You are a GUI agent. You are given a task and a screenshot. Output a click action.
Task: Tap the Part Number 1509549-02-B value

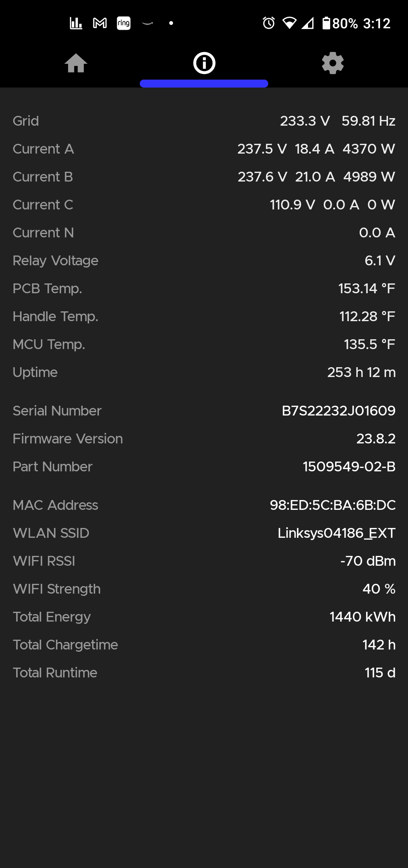click(349, 466)
